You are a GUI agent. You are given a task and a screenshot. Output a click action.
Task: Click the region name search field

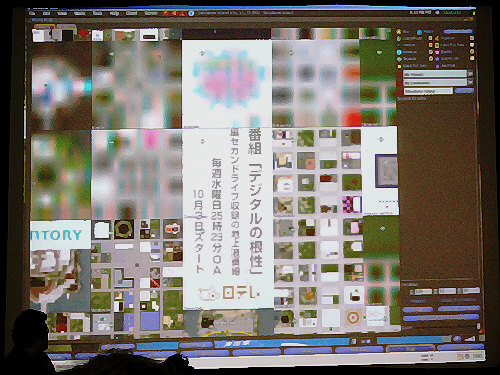[429, 91]
